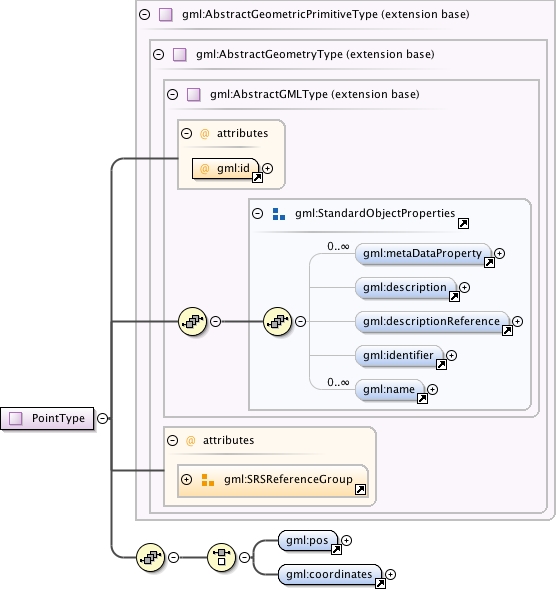Screen dimensions: 557x590
Task: Click the gml:StandardObjectProperties label
Action: pos(375,213)
